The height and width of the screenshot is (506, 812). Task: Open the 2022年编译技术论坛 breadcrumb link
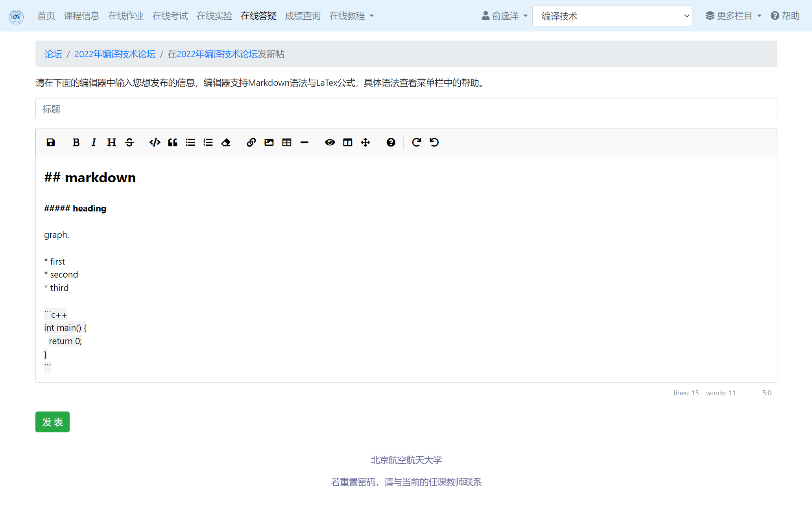tap(115, 54)
